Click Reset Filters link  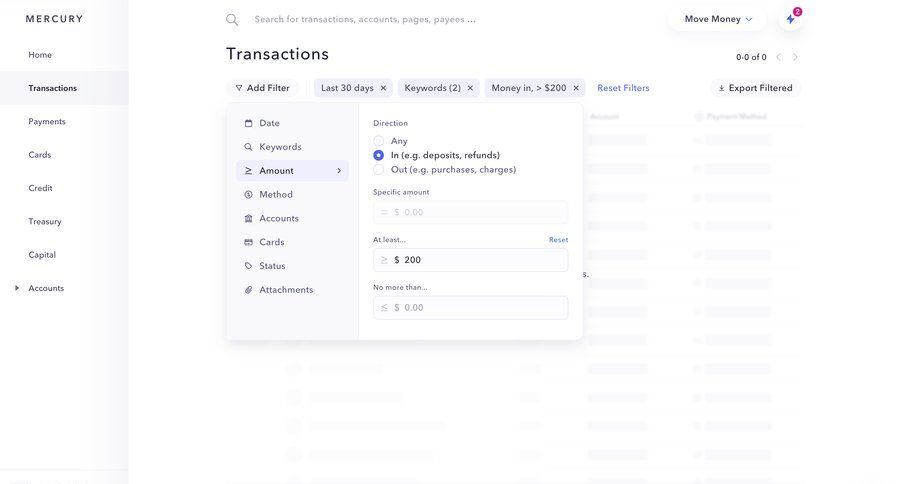tap(623, 88)
